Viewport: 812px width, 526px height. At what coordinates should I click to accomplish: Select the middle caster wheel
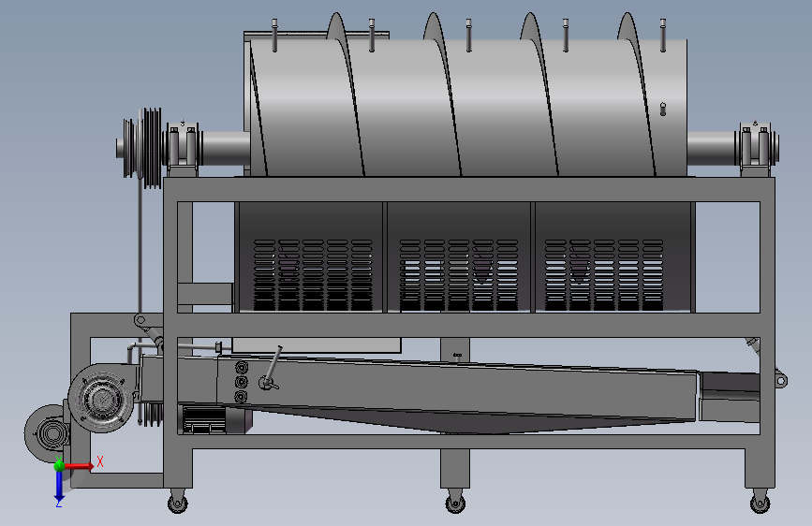pyautogui.click(x=455, y=502)
